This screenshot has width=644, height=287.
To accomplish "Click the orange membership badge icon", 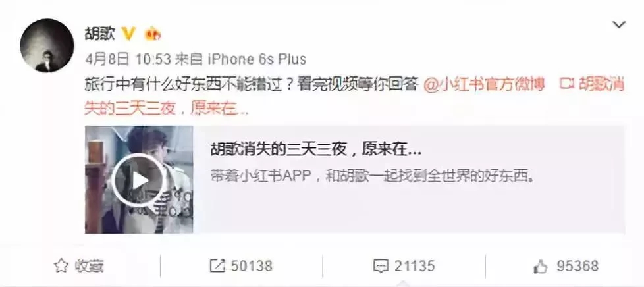I will [152, 34].
